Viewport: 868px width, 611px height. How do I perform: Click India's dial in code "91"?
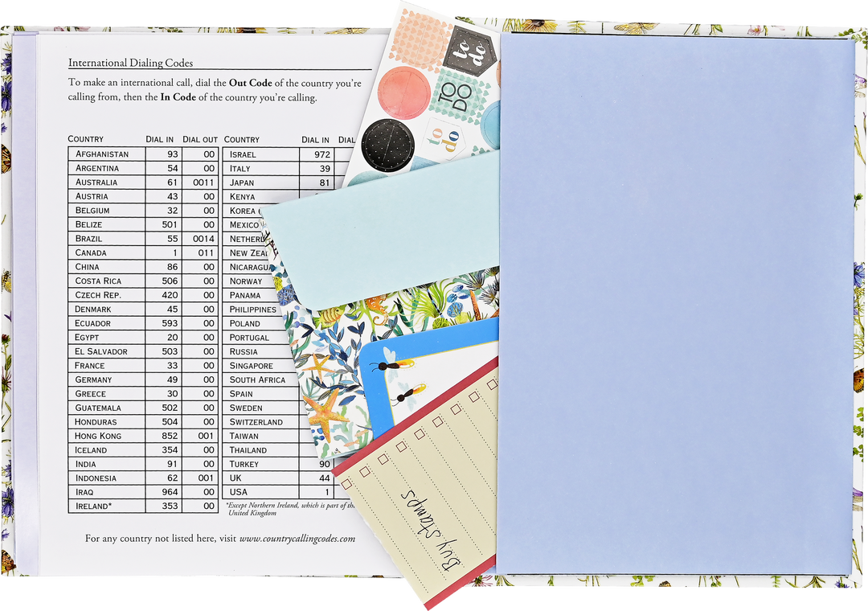(172, 464)
